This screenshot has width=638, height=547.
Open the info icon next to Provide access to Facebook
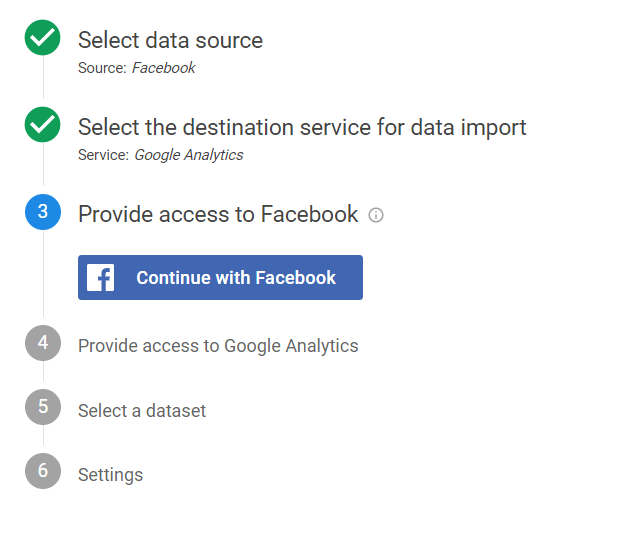(376, 215)
